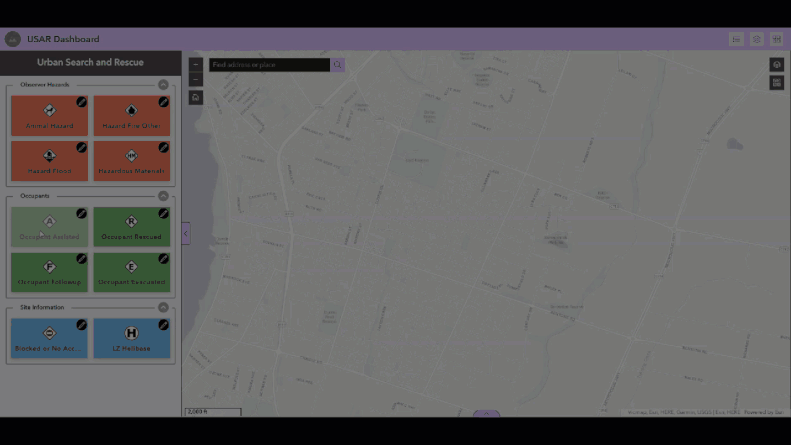The width and height of the screenshot is (791, 445).
Task: Expand the bottom panel handle on the map
Action: [486, 414]
